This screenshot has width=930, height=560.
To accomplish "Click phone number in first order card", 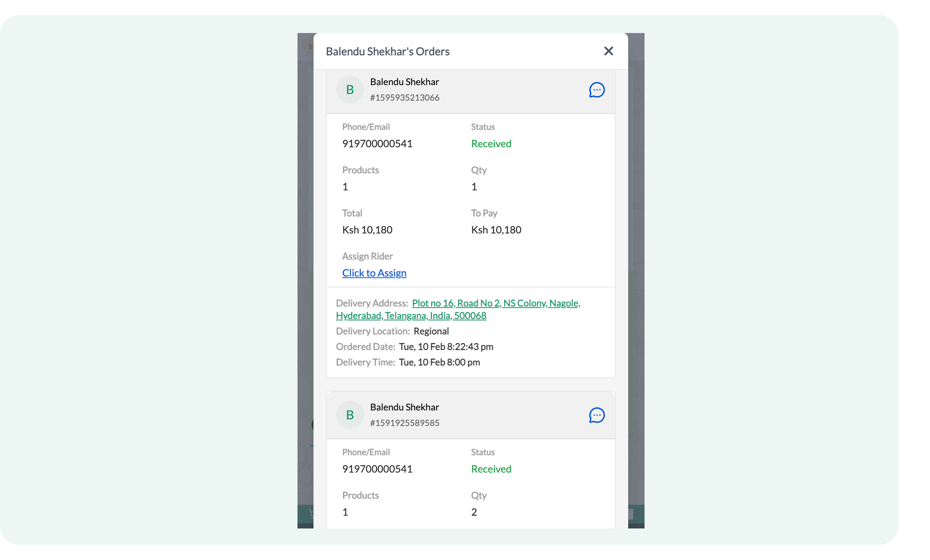I will pyautogui.click(x=377, y=144).
